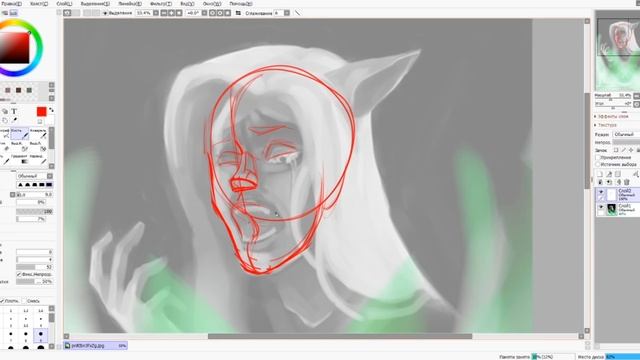Select the Rotate/Hand tool icon

[x=5, y=120]
